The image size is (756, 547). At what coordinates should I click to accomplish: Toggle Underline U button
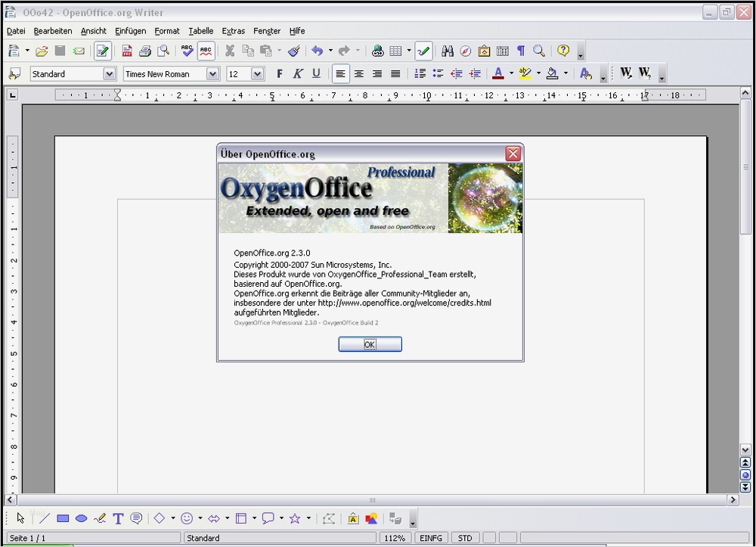[316, 74]
